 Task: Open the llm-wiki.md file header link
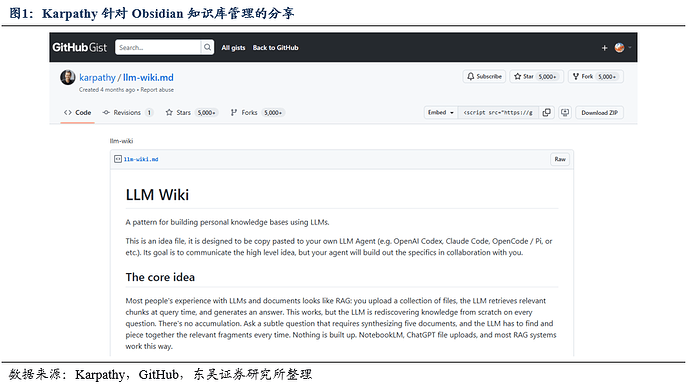click(141, 159)
